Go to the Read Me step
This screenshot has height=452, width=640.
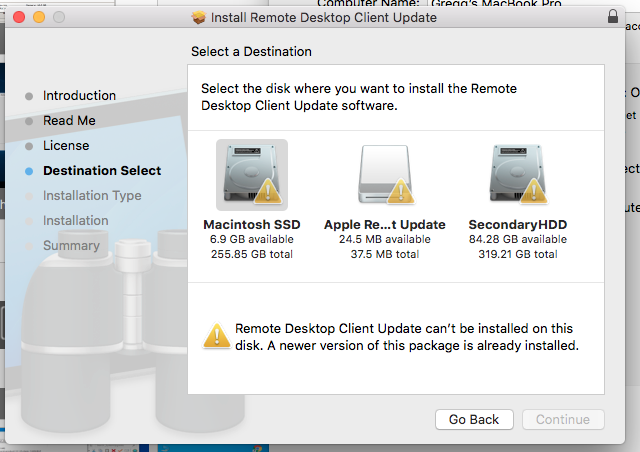69,121
